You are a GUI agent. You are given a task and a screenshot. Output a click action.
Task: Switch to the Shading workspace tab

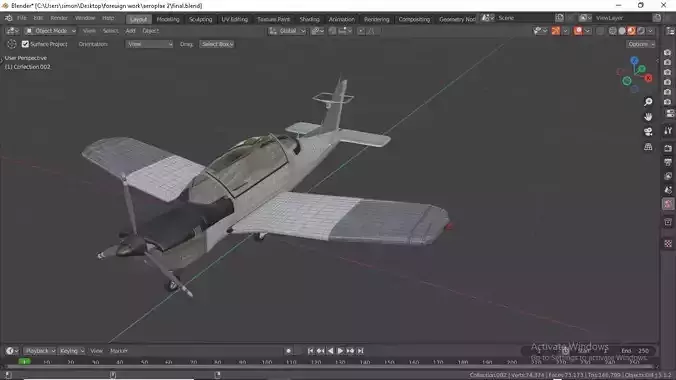point(310,19)
